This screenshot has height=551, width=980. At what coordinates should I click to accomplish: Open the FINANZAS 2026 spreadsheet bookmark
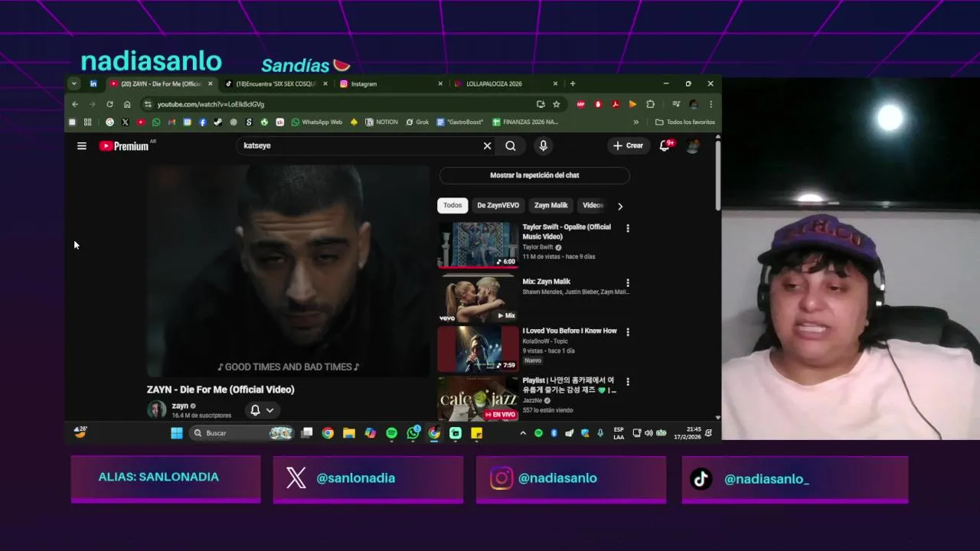(525, 122)
